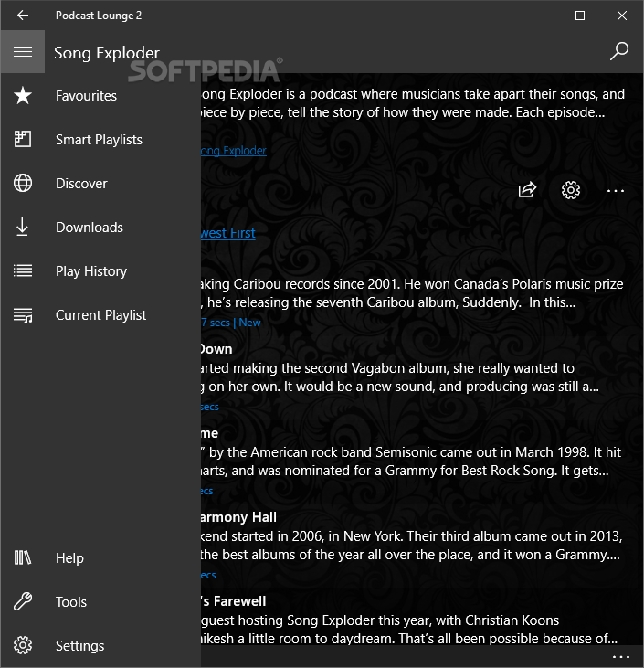644x668 pixels.
Task: Minimize the Podcast Lounge 2 window
Action: [538, 16]
